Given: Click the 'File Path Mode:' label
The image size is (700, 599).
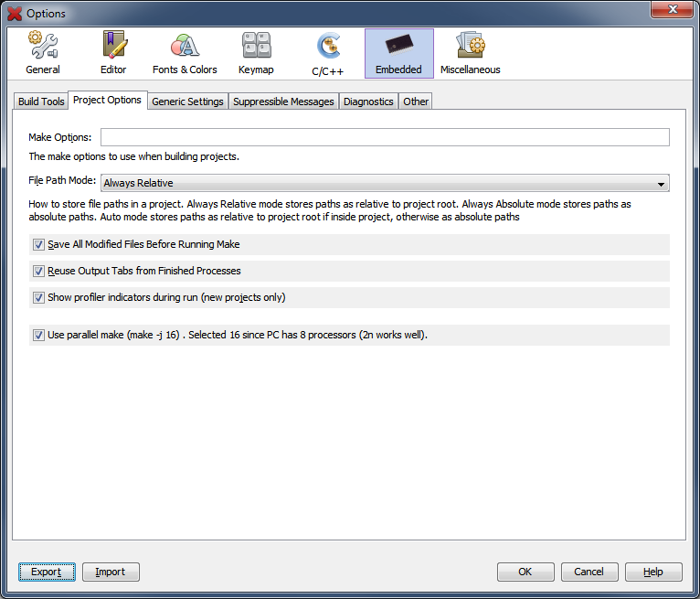Looking at the screenshot, I should click(62, 180).
